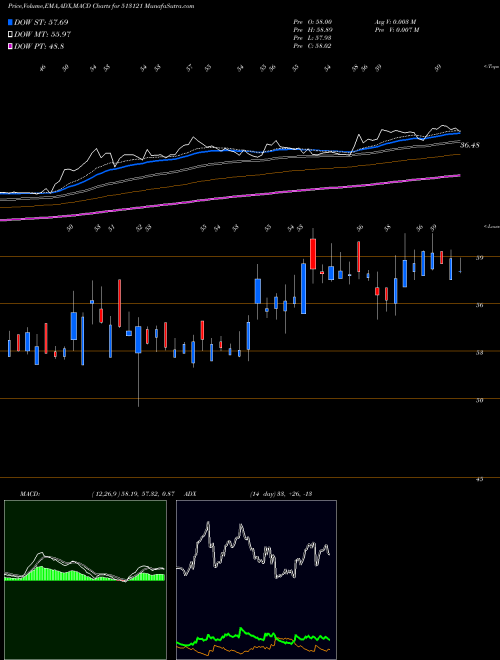The height and width of the screenshot is (660, 500).
Task: Click the tall red candle near the 39 line
Action: click(x=313, y=254)
